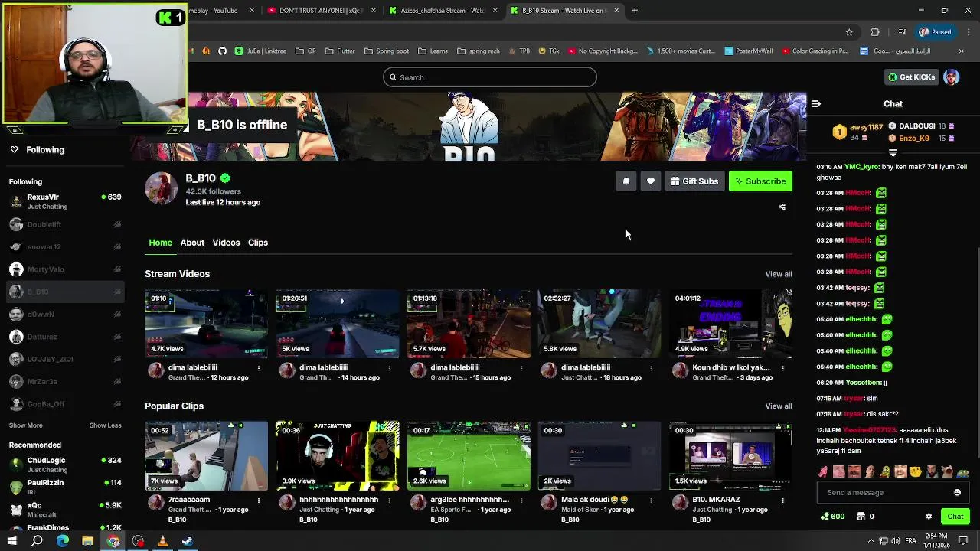This screenshot has height=551, width=980.
Task: Open Windows search from the taskbar
Action: tap(37, 541)
